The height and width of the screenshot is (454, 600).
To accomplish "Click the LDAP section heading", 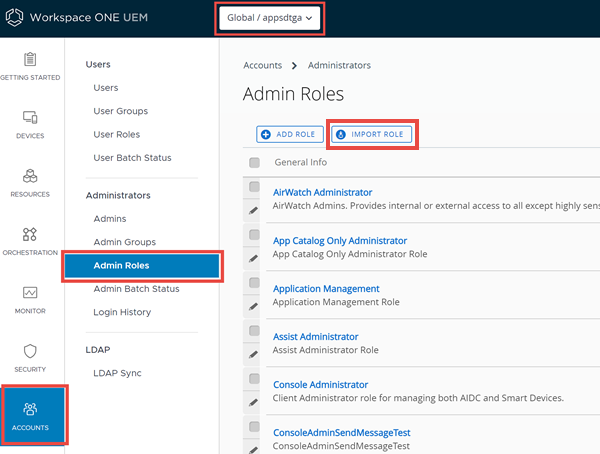I will pyautogui.click(x=98, y=349).
